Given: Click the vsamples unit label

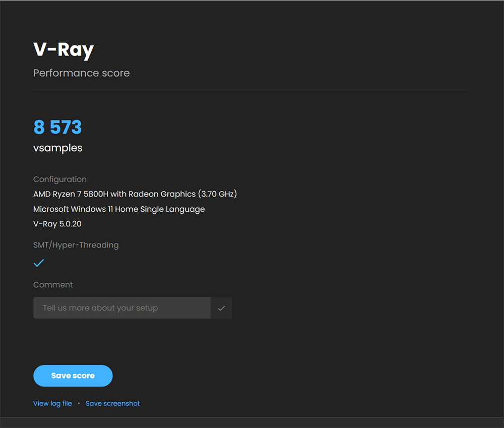Looking at the screenshot, I should coord(58,148).
